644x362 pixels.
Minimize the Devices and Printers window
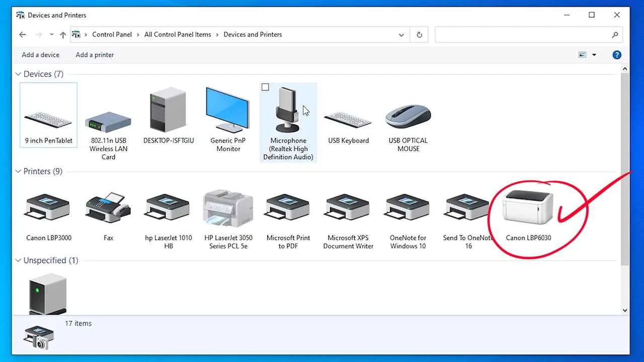click(567, 15)
